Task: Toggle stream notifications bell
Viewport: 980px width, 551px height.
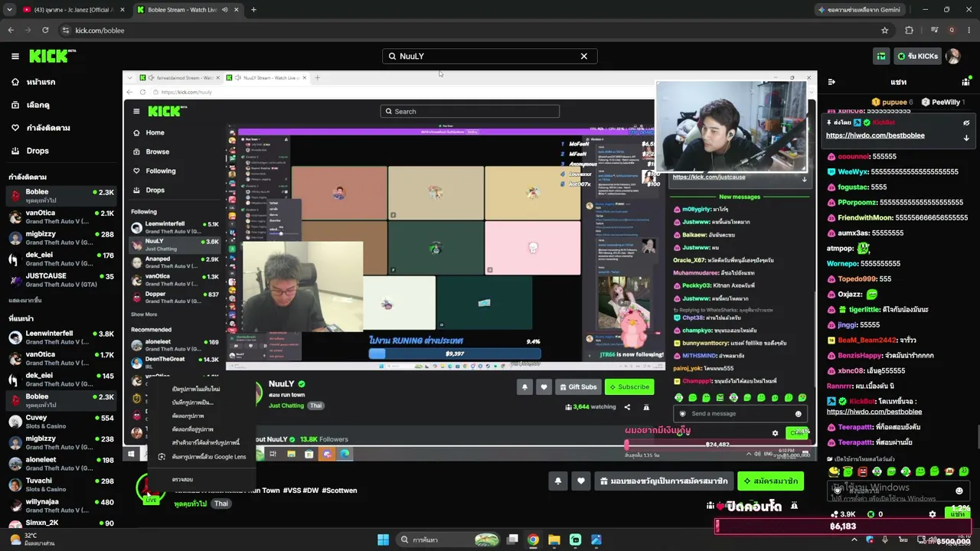Action: tap(557, 481)
